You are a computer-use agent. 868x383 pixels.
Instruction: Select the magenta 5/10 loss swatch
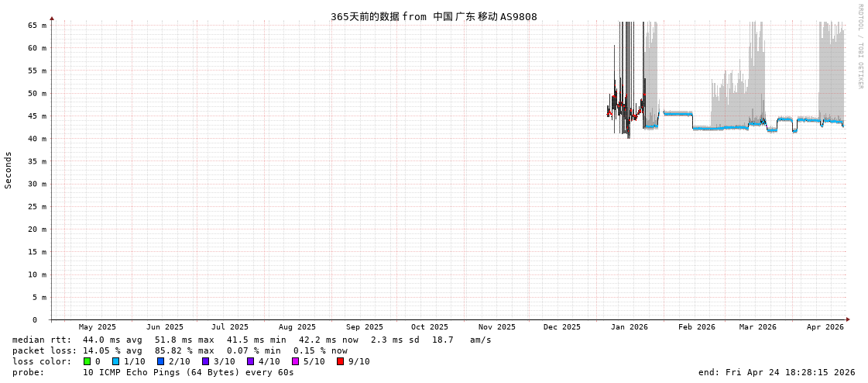(x=295, y=361)
